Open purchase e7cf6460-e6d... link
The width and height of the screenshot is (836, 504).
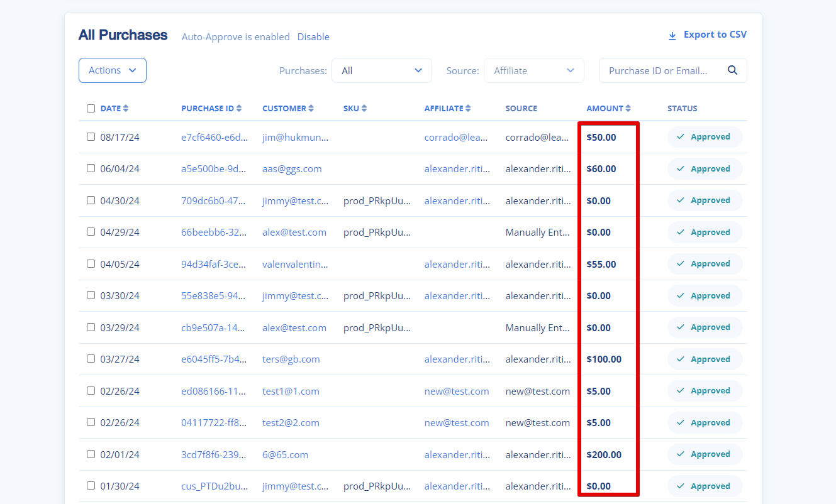coord(214,137)
